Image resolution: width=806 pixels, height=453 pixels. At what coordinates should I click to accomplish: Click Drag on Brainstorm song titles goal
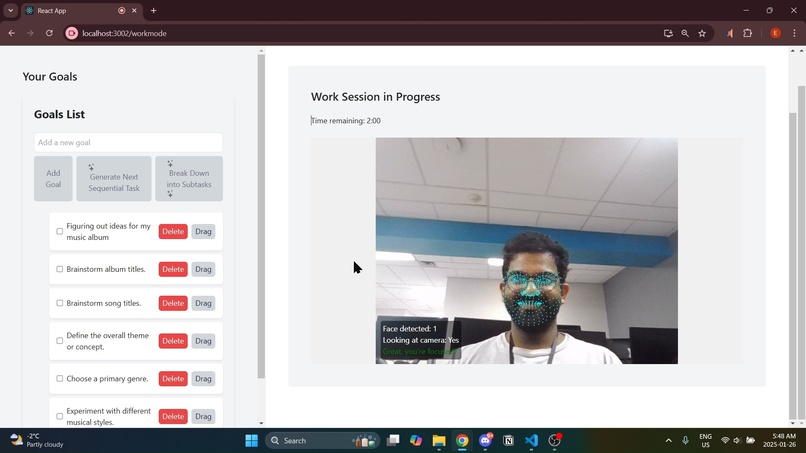click(x=203, y=303)
